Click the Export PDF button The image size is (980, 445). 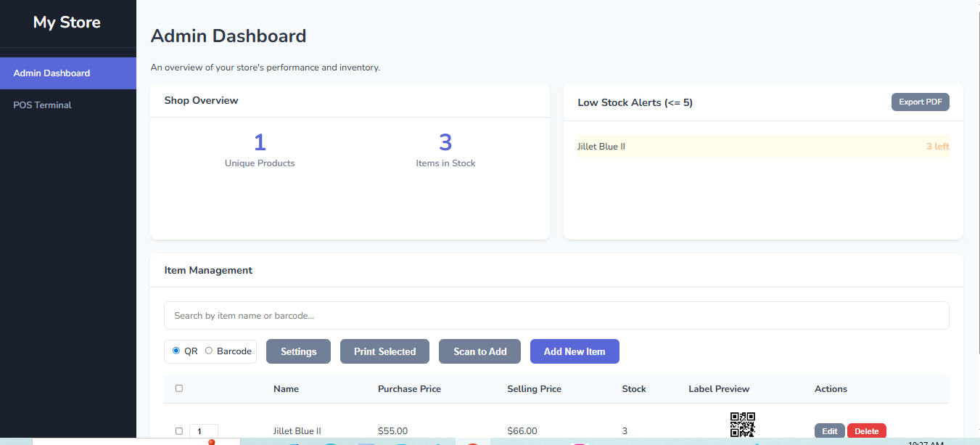pyautogui.click(x=920, y=102)
